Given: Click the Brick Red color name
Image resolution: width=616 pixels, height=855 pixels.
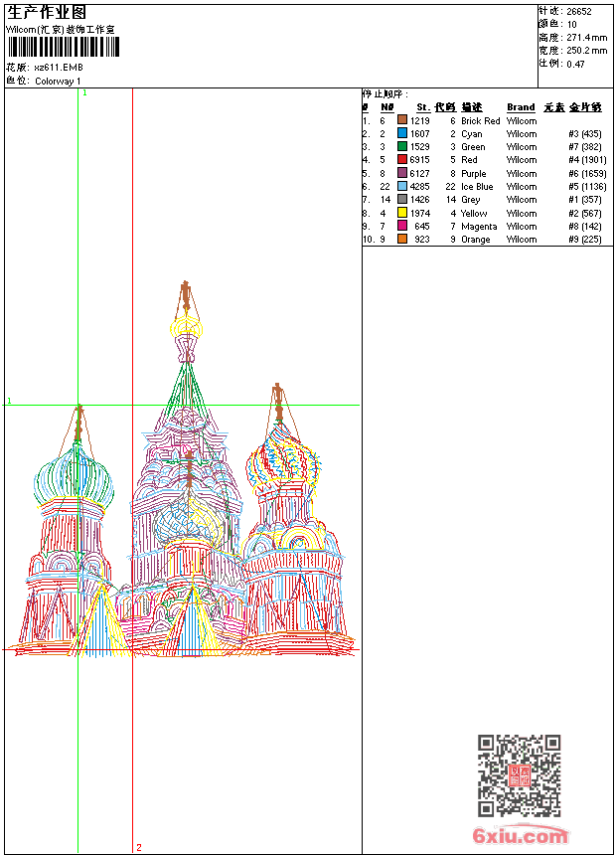Looking at the screenshot, I should 480,121.
